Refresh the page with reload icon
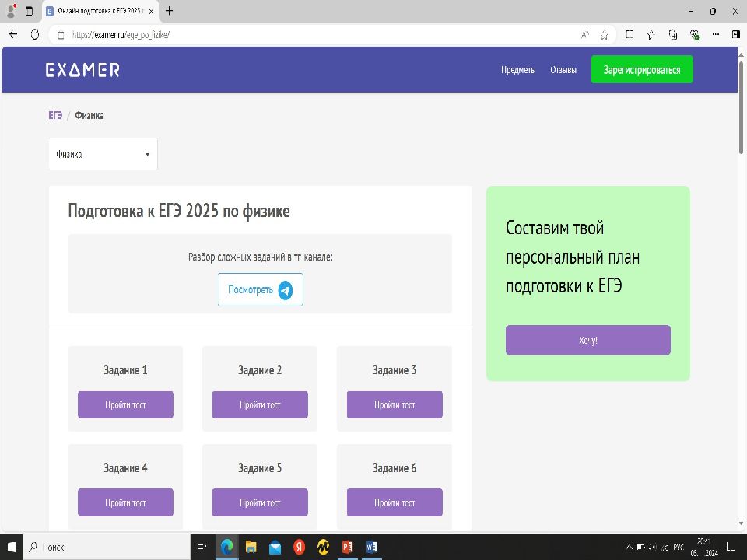This screenshot has height=560, width=747. pyautogui.click(x=35, y=34)
